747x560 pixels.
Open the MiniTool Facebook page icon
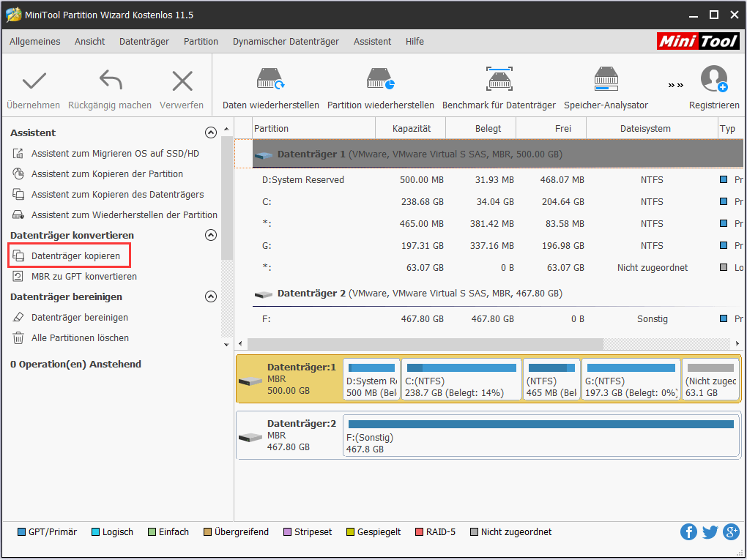(x=688, y=532)
